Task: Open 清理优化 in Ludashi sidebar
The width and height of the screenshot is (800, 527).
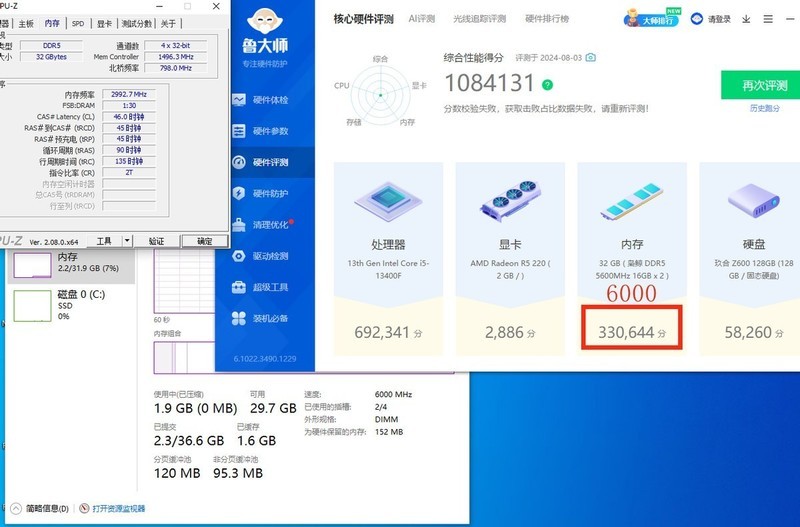Action: [261, 224]
